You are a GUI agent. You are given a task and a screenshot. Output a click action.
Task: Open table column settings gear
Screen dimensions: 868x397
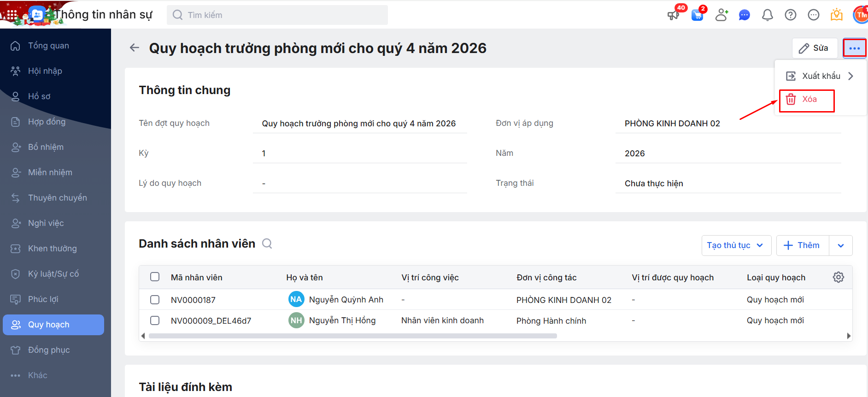point(838,277)
